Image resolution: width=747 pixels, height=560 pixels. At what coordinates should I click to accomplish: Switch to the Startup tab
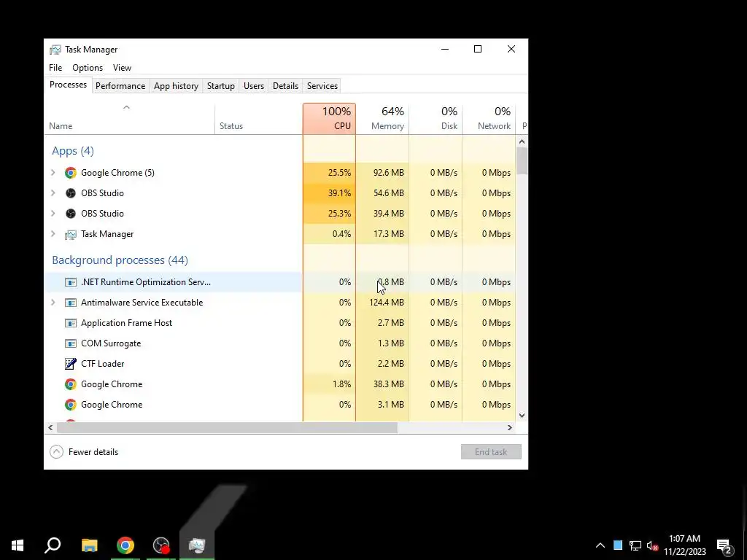tap(220, 86)
